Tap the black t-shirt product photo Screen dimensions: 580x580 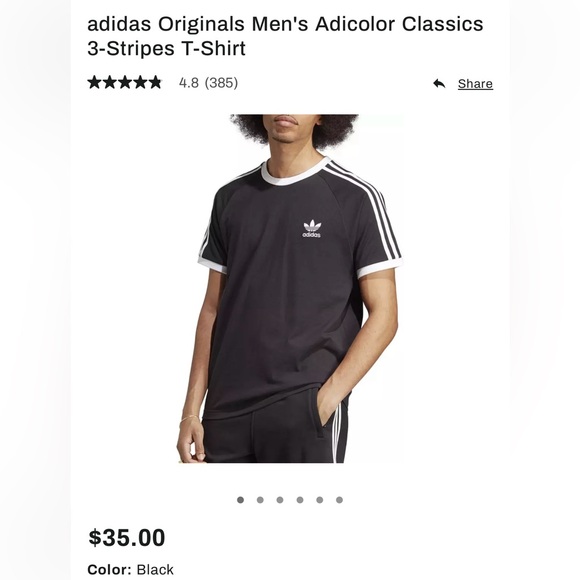[x=290, y=289]
